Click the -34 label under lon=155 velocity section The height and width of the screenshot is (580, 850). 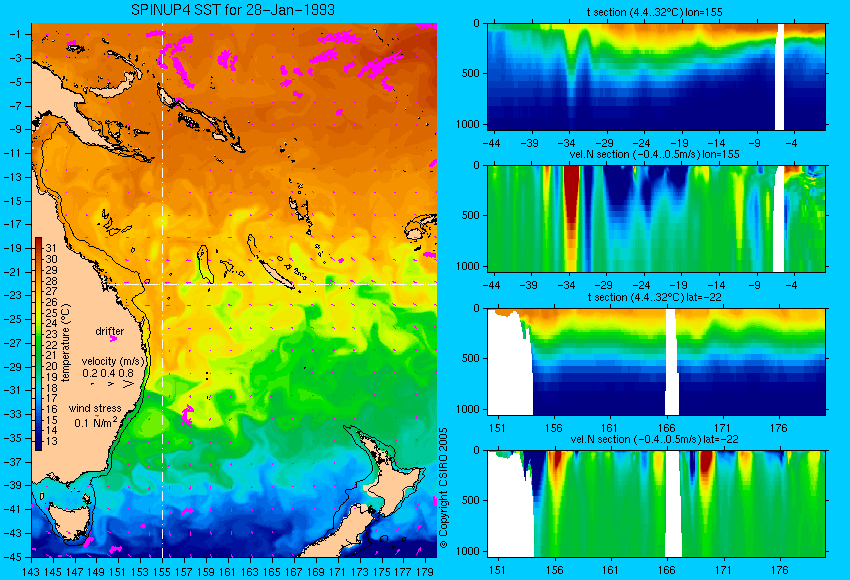(566, 285)
